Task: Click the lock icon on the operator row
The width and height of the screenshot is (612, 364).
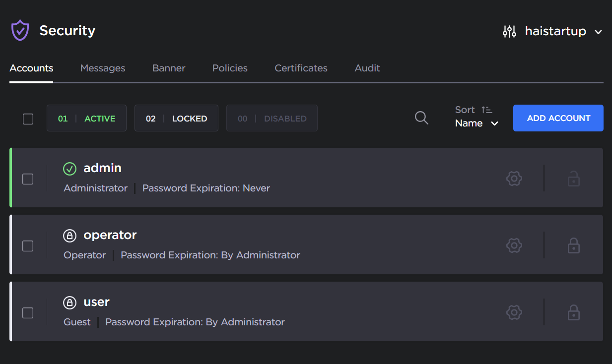Action: pyautogui.click(x=574, y=245)
